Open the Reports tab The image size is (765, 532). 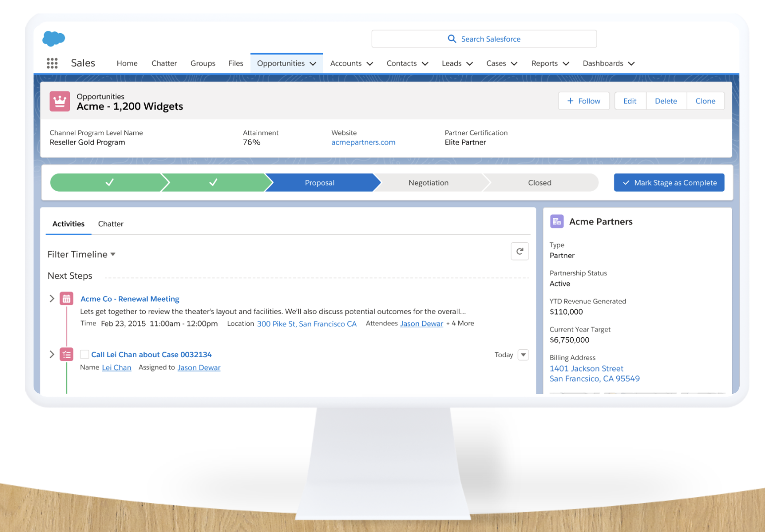click(x=545, y=63)
